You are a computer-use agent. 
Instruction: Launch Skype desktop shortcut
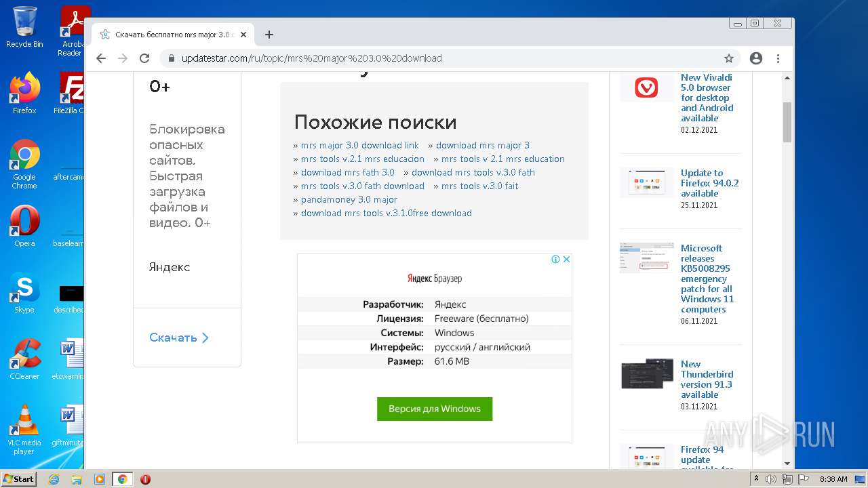(24, 293)
